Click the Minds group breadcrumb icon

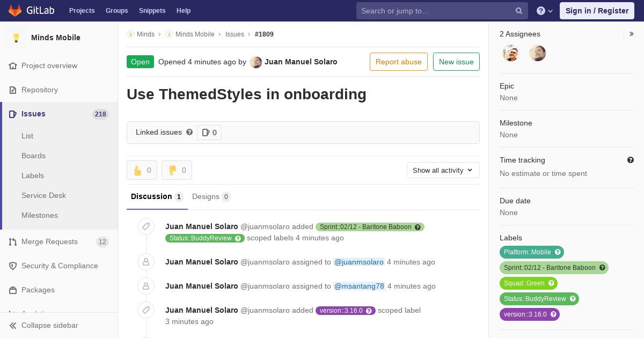(x=130, y=34)
